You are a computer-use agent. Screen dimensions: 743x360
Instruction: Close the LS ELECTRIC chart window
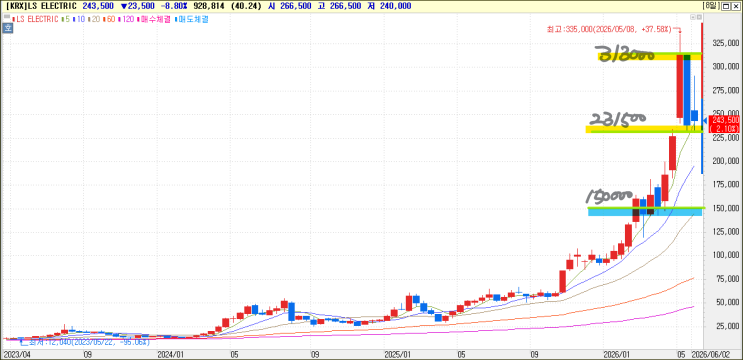point(736,6)
